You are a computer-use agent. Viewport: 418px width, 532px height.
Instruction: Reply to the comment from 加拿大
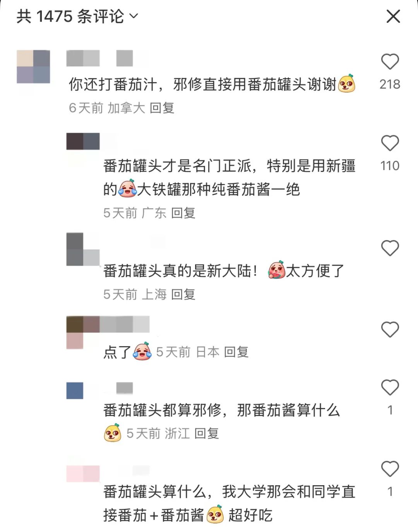(x=162, y=108)
